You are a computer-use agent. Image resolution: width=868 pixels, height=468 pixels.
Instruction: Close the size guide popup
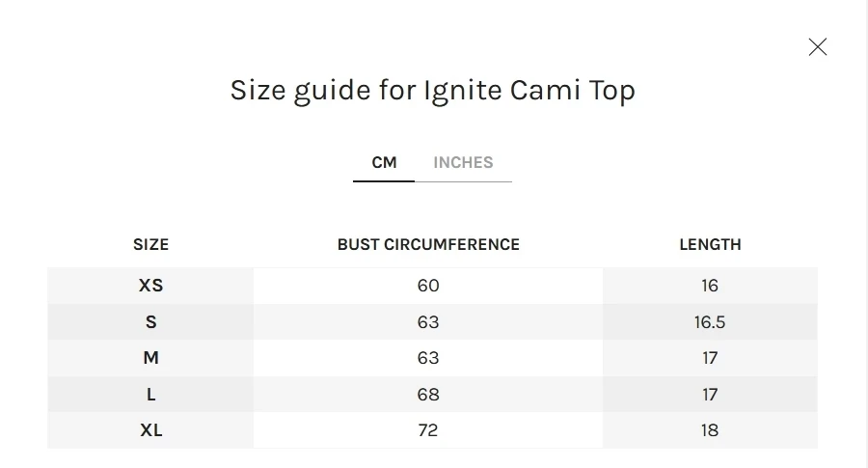(x=818, y=46)
